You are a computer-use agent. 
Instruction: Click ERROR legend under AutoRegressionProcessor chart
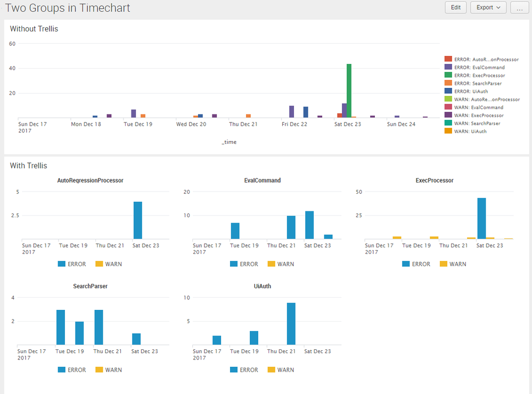pyautogui.click(x=71, y=264)
